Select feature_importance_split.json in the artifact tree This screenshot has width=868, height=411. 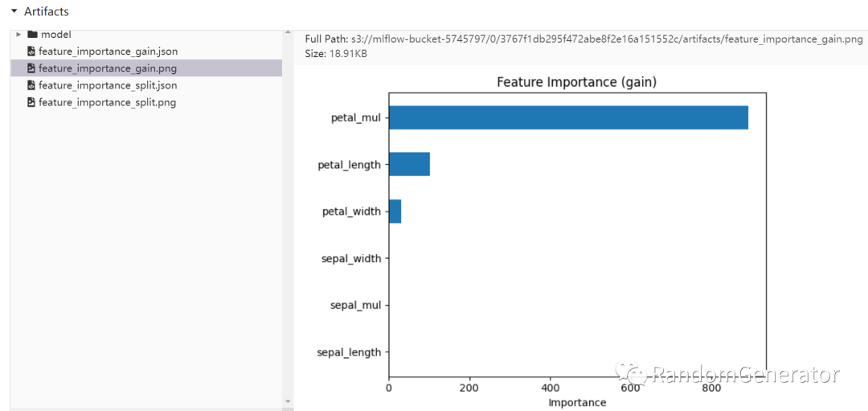pyautogui.click(x=108, y=85)
